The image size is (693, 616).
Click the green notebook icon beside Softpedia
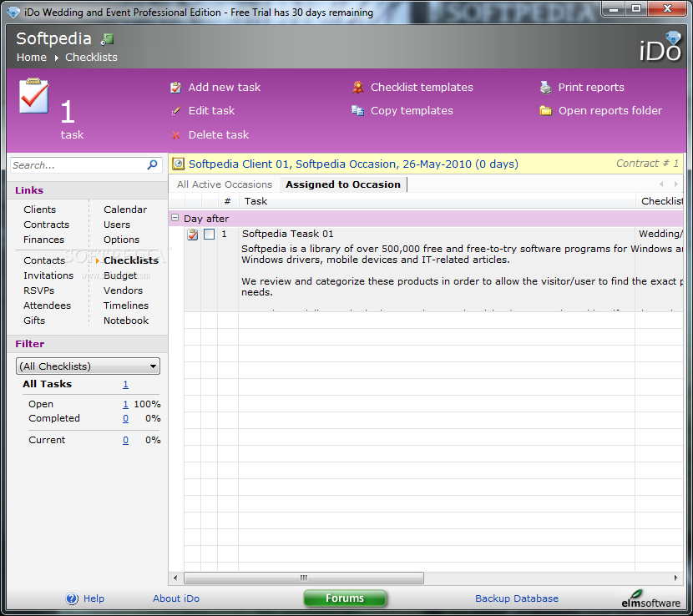pos(108,39)
